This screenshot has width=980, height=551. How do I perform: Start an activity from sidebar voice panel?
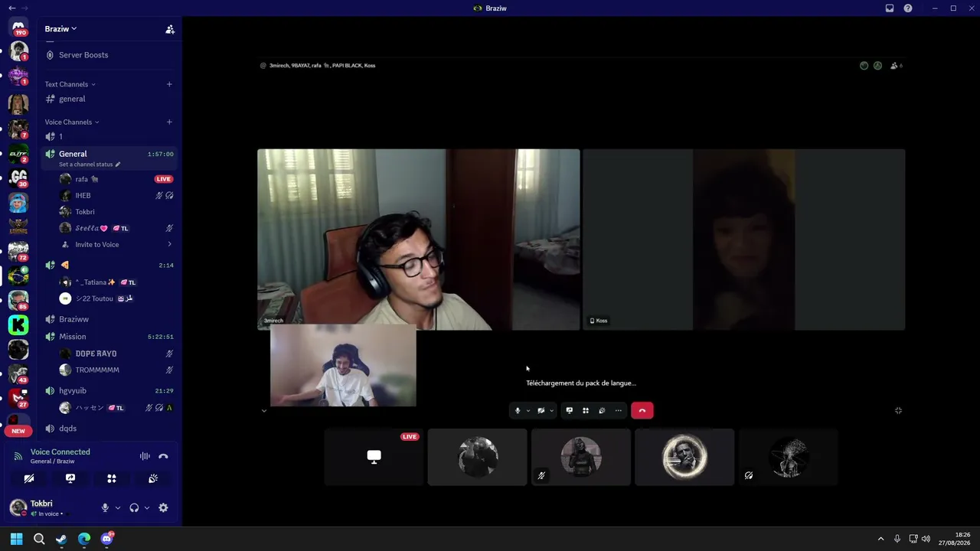[112, 478]
